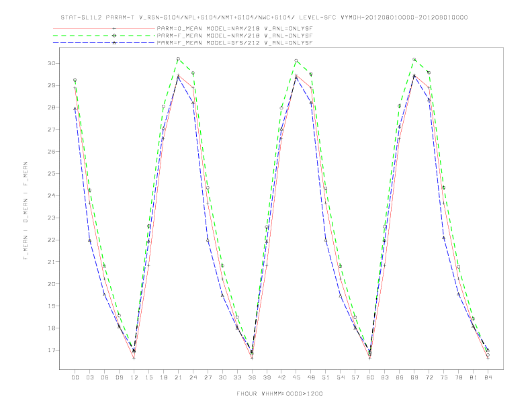Image resolution: width=532 pixels, height=411 pixels.
Task: Click x-axis tick label 48
Action: click(x=311, y=377)
